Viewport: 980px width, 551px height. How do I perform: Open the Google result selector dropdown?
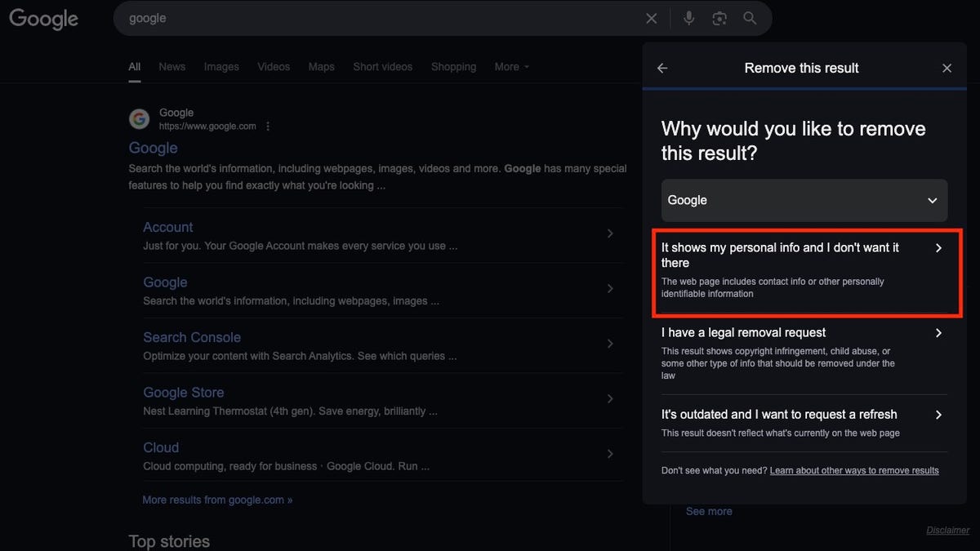pyautogui.click(x=804, y=201)
